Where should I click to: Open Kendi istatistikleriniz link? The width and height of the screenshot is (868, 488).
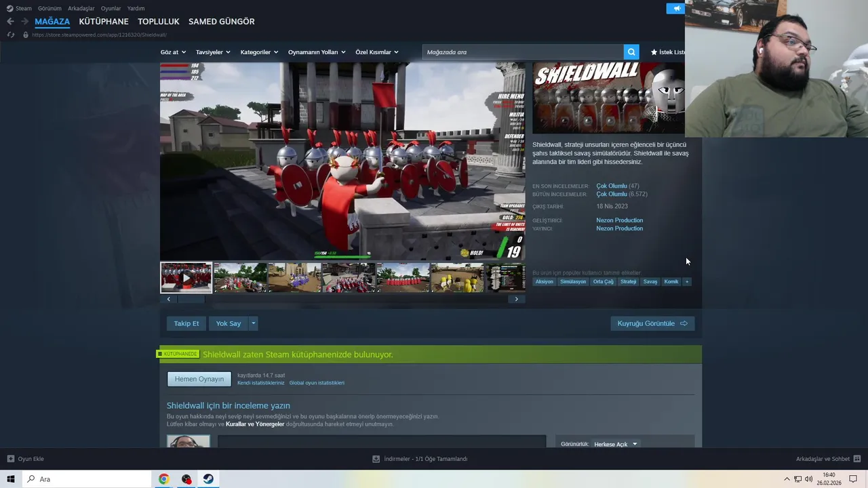pyautogui.click(x=261, y=383)
